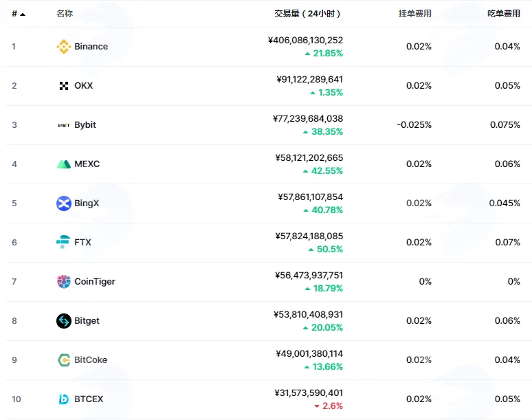Open the MEXC exchange link

pyautogui.click(x=87, y=164)
